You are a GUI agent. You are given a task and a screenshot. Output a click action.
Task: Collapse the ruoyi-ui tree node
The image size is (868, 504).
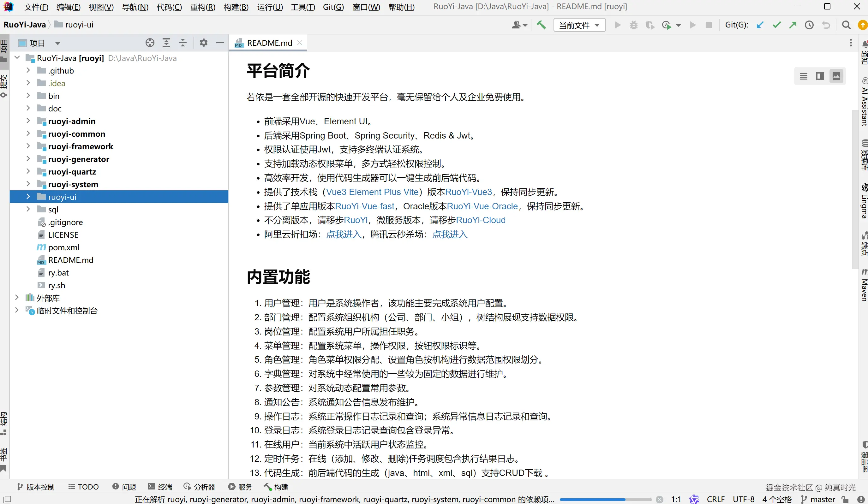click(x=28, y=197)
